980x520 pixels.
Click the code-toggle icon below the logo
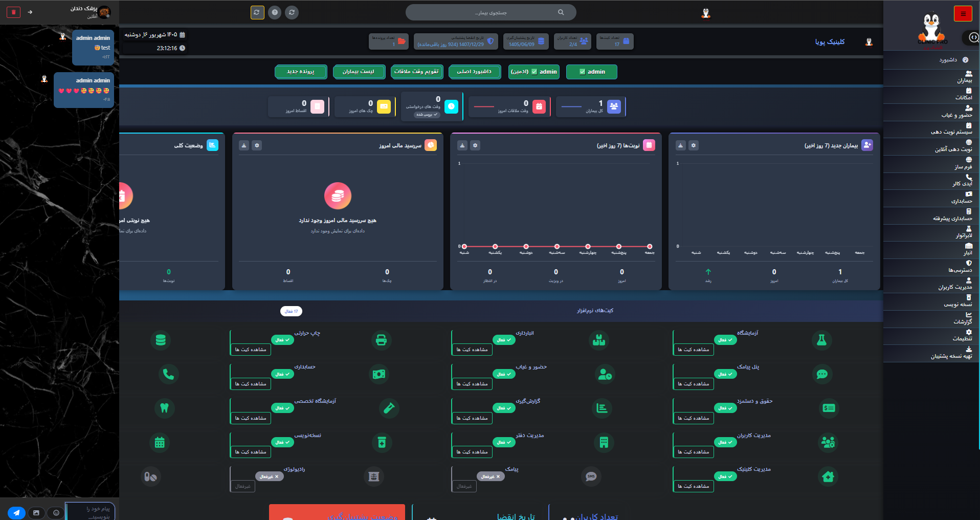tap(973, 37)
